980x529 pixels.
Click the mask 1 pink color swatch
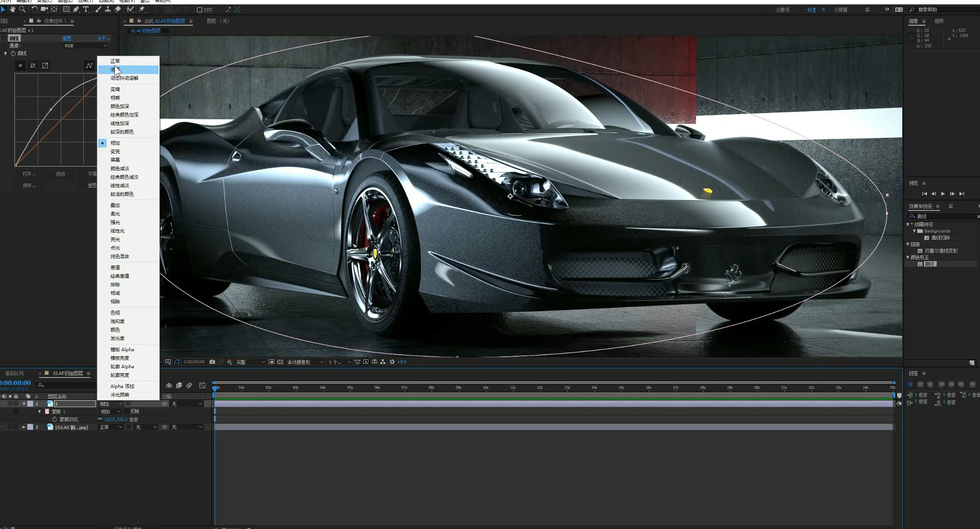pos(47,412)
